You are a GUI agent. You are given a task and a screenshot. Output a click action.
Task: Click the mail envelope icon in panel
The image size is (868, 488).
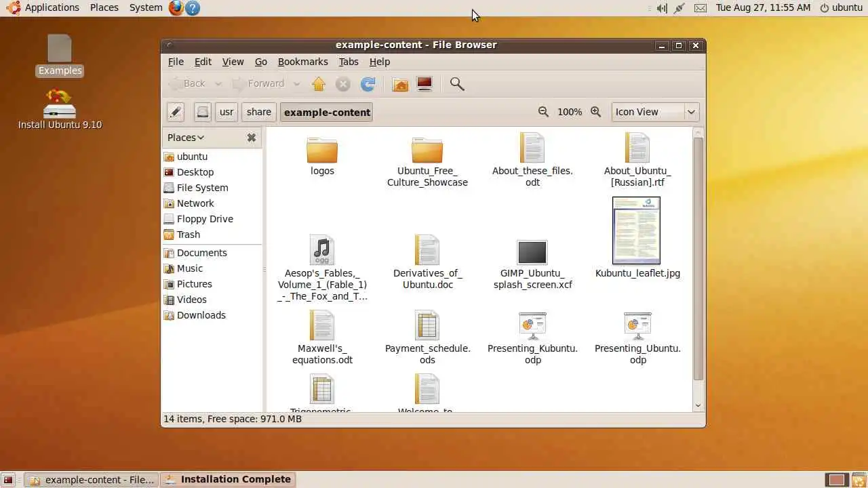[701, 8]
